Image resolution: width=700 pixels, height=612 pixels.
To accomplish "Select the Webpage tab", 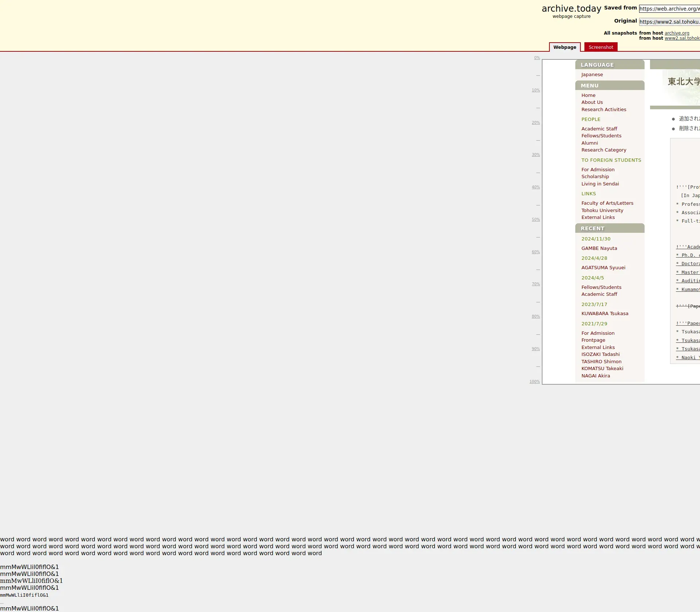I will [564, 47].
